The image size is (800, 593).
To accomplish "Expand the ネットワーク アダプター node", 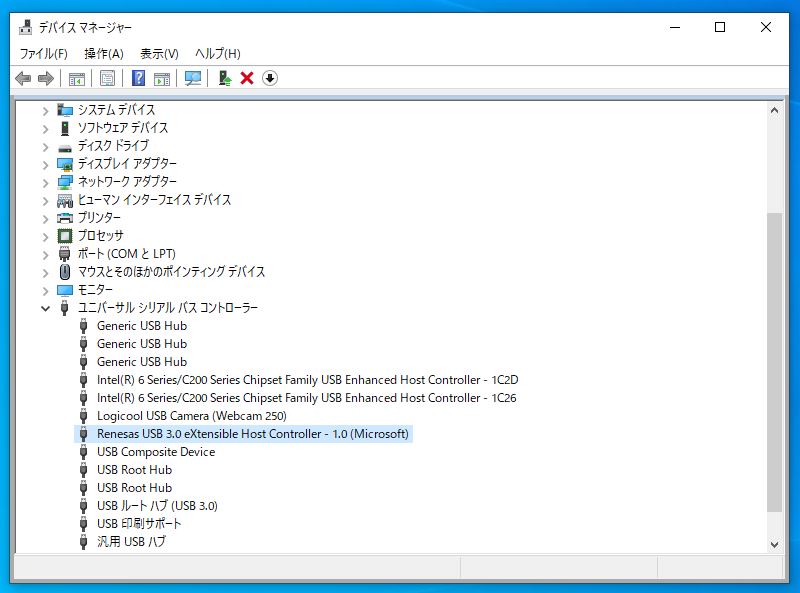I will 45,183.
